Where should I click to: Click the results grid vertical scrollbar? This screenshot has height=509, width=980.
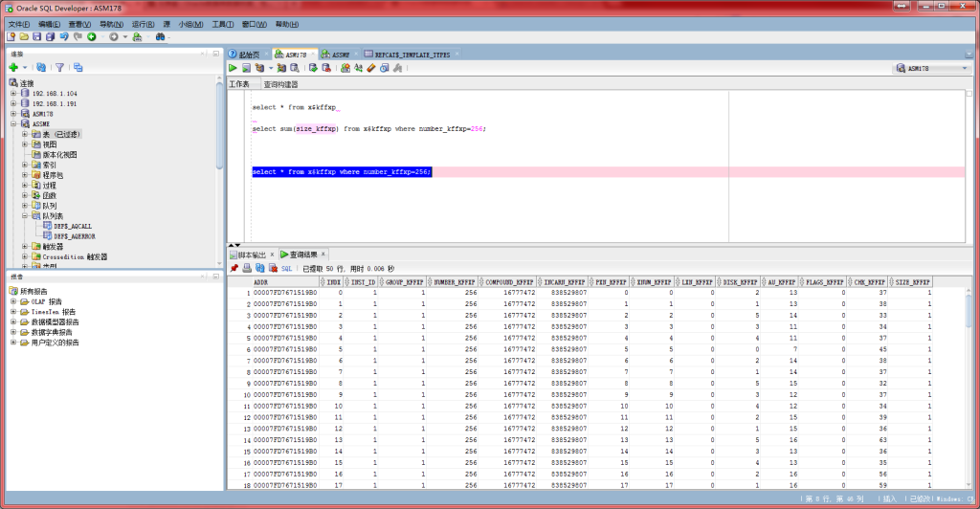969,384
